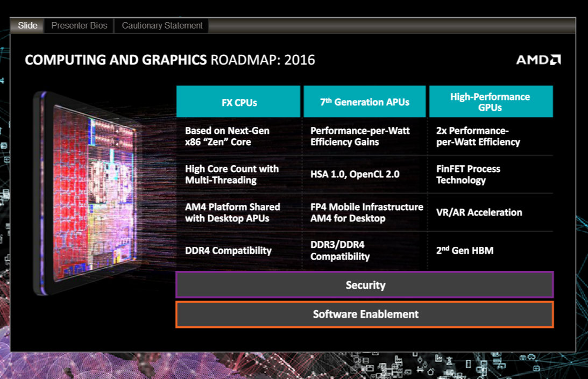
Task: Click the AMD logo on the slide
Action: click(539, 60)
